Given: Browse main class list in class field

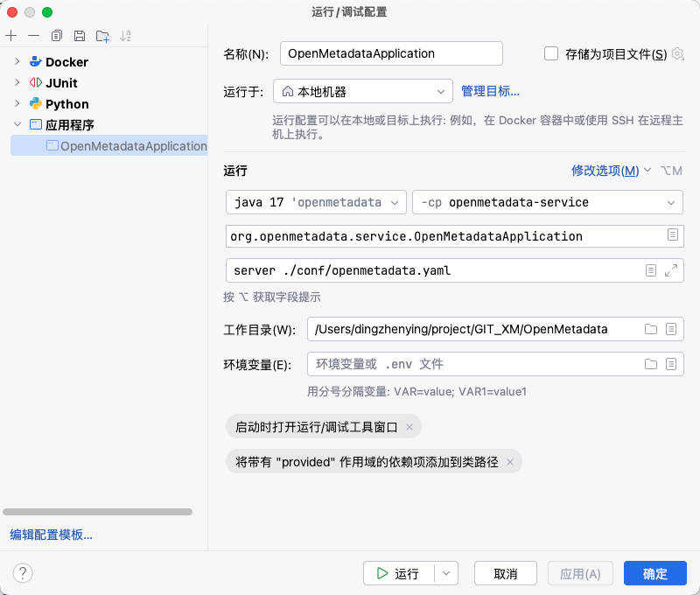Looking at the screenshot, I should coord(673,234).
